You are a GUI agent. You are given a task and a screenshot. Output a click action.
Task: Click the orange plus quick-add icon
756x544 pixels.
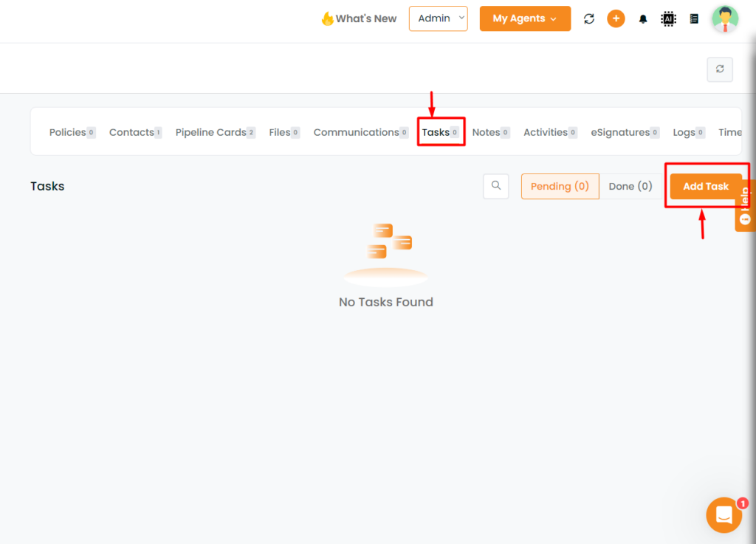point(616,18)
